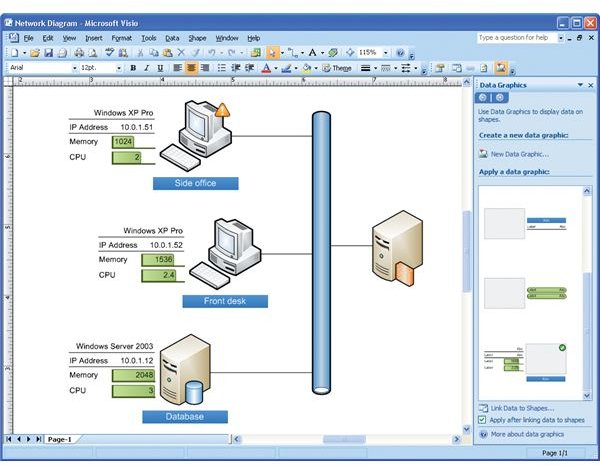Click More about data graphics link
This screenshot has height=466, width=600.
coord(527,434)
